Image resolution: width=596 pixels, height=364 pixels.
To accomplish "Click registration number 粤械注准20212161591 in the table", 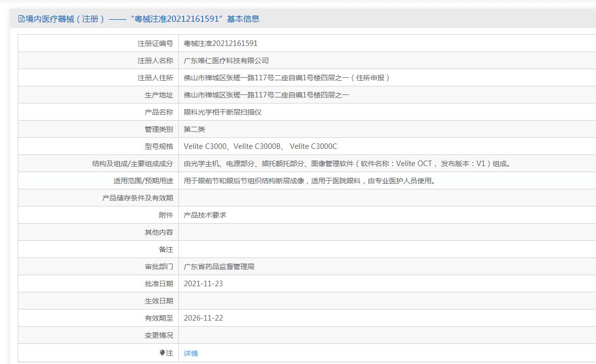I will 220,43.
